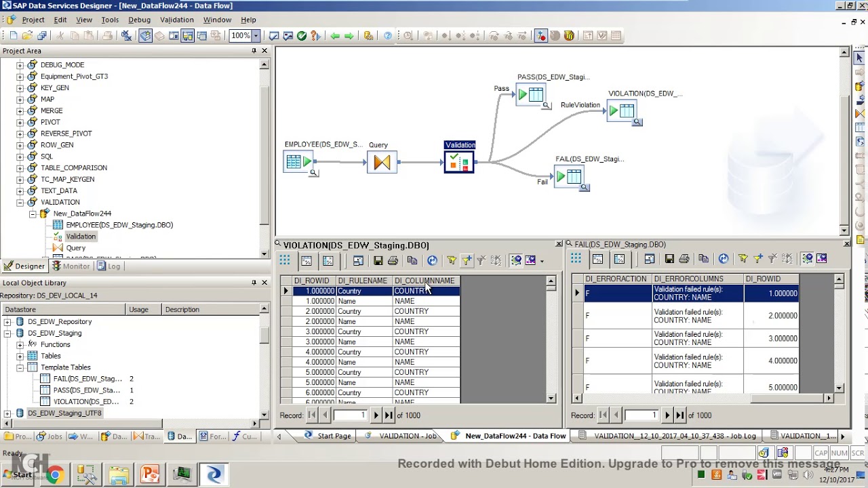The width and height of the screenshot is (868, 488).
Task: Open the Debug menu
Action: [139, 20]
